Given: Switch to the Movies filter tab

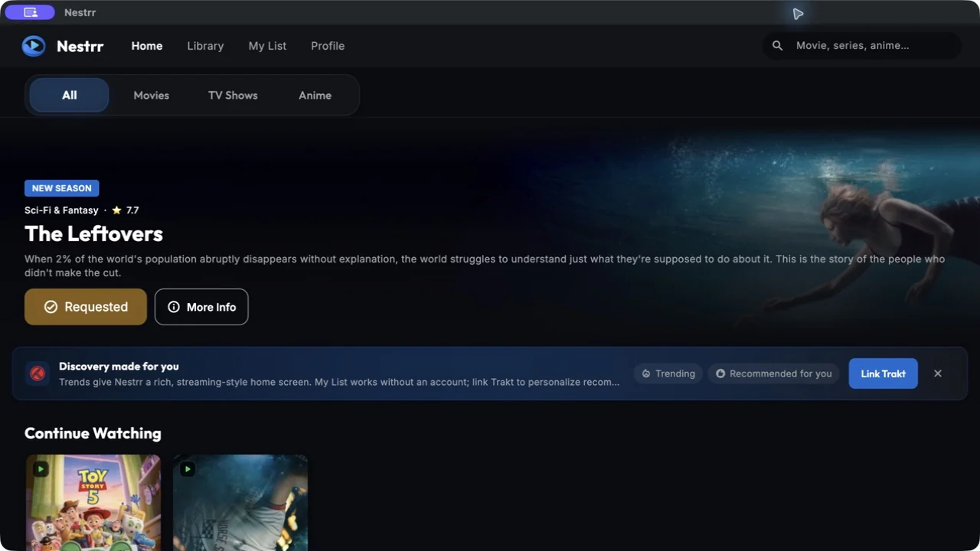Looking at the screenshot, I should pyautogui.click(x=151, y=96).
